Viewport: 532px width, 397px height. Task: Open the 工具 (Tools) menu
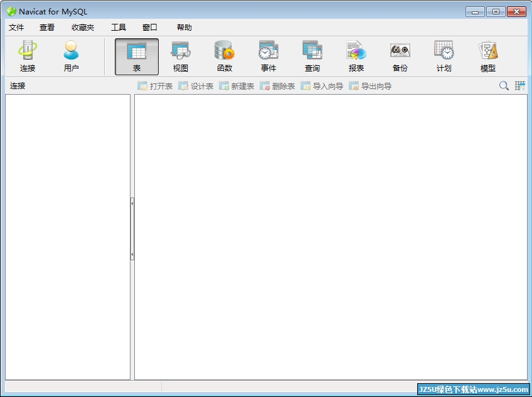coord(119,28)
